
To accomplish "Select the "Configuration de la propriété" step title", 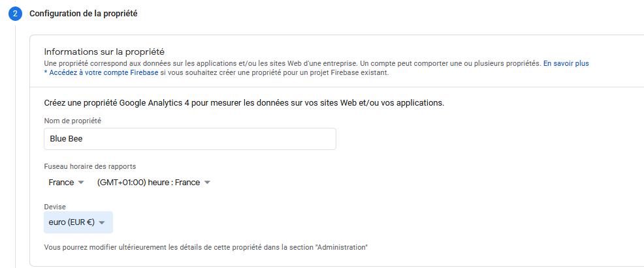I will (x=84, y=14).
